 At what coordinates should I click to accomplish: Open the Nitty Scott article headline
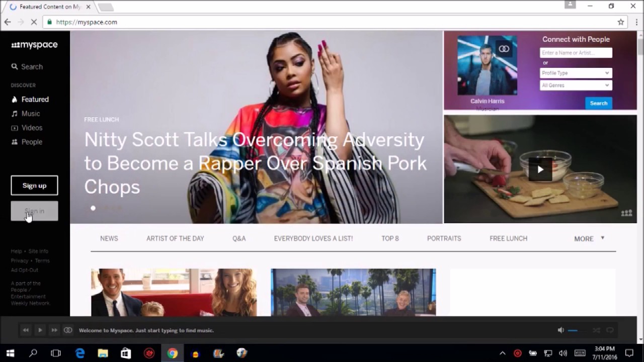point(256,163)
